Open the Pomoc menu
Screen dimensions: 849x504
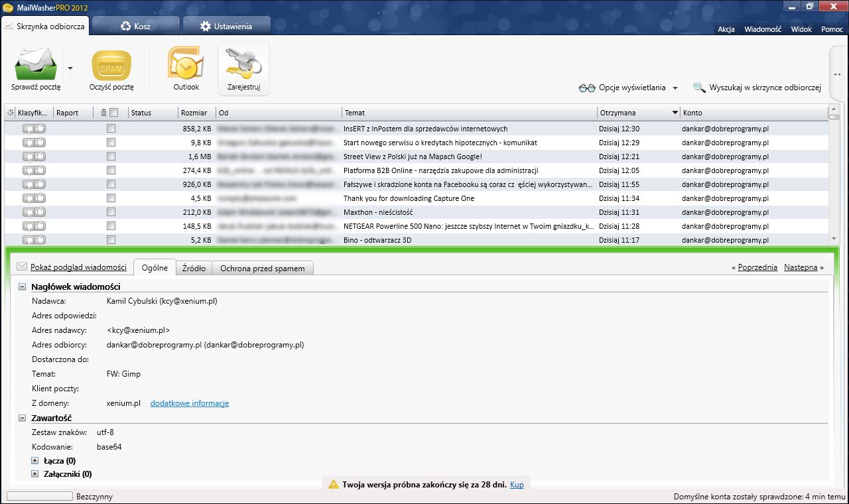832,29
